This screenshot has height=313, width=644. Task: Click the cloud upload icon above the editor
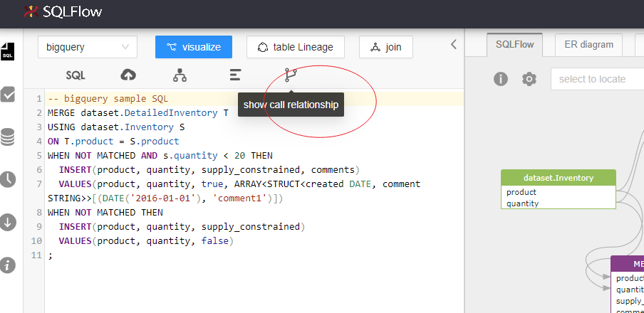[128, 75]
